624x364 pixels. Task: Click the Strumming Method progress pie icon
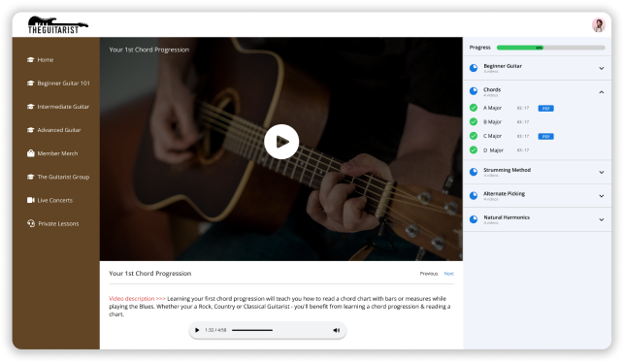[474, 172]
